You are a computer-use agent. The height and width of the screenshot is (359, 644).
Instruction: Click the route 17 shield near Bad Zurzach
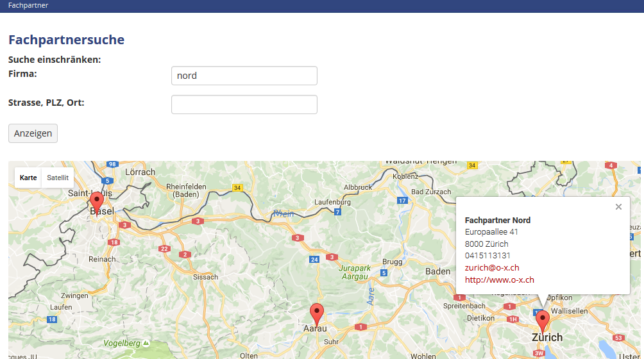pyautogui.click(x=402, y=201)
